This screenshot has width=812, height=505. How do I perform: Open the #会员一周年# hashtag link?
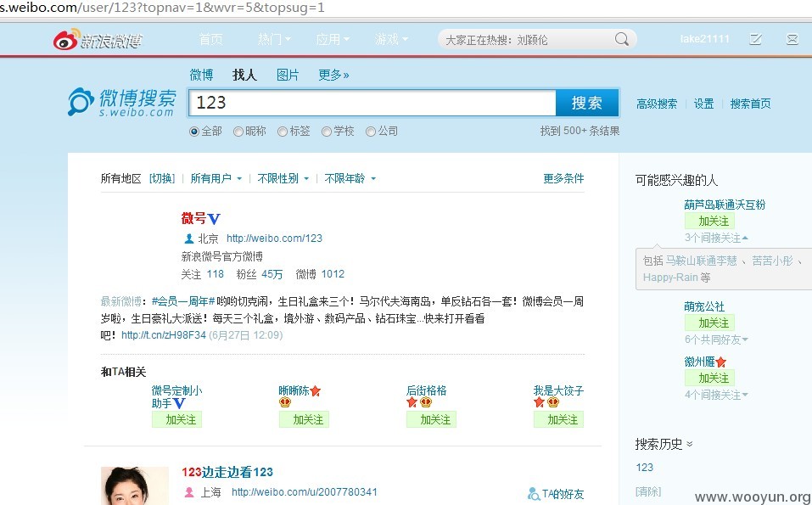pos(183,301)
